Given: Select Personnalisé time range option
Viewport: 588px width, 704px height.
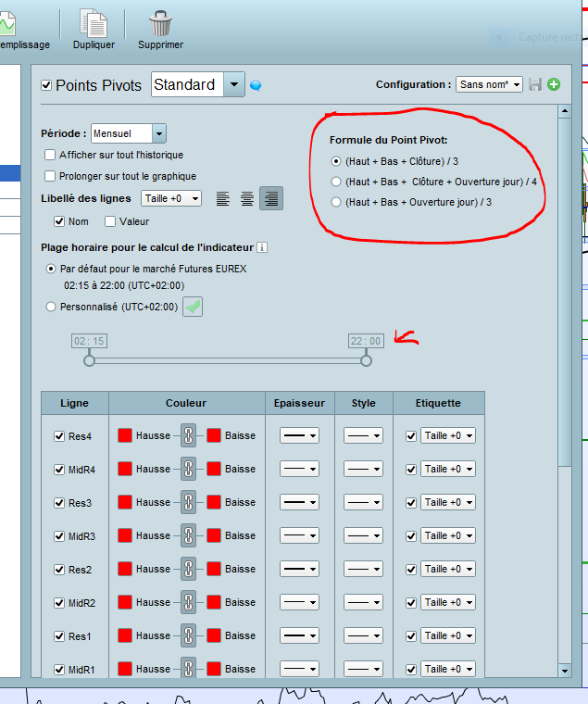Looking at the screenshot, I should tap(51, 307).
